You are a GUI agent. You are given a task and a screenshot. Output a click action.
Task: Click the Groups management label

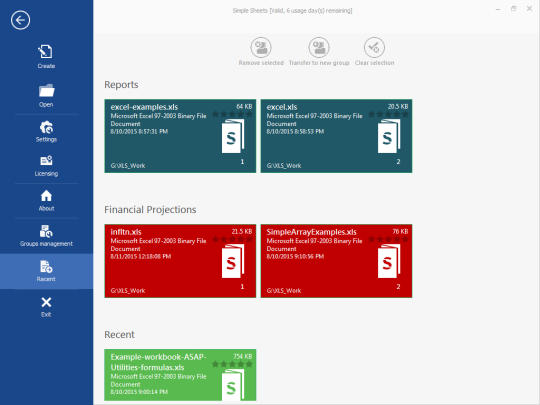(x=46, y=244)
